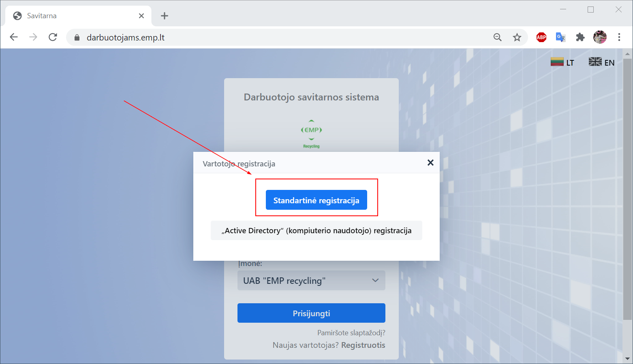
Task: Reload the Savitarna page
Action: [x=53, y=37]
